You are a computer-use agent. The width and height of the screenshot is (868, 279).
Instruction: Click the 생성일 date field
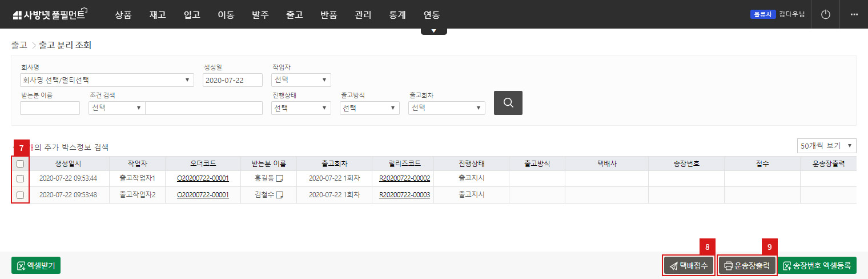tap(232, 80)
